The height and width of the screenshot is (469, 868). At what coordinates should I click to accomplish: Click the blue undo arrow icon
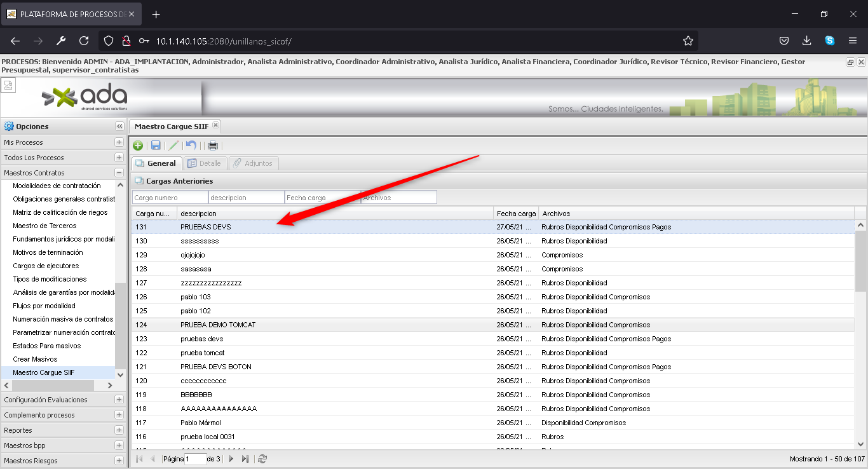191,146
